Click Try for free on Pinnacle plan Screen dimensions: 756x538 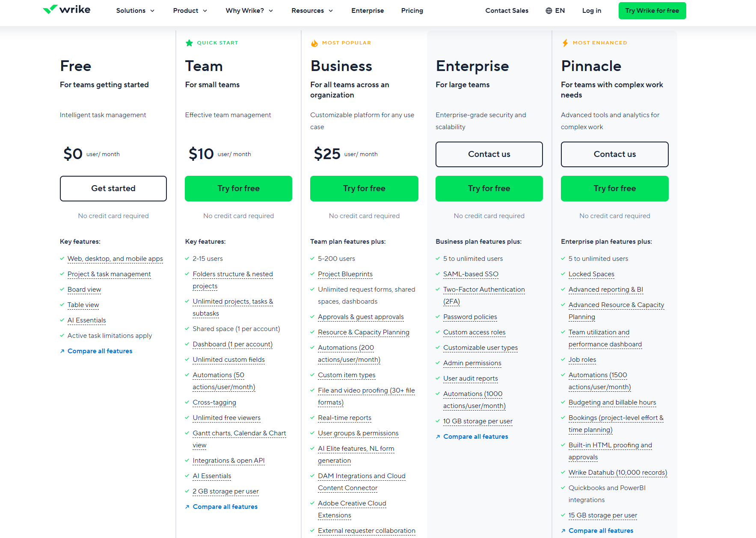[615, 189]
